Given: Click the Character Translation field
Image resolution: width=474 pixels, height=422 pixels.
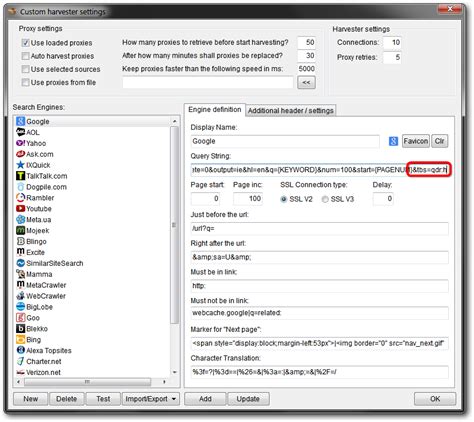Looking at the screenshot, I should coord(320,372).
